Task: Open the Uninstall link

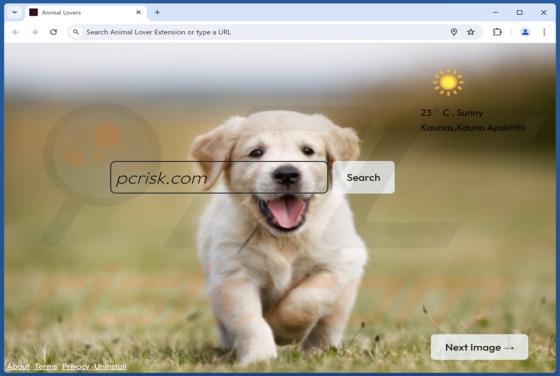Action: click(110, 367)
